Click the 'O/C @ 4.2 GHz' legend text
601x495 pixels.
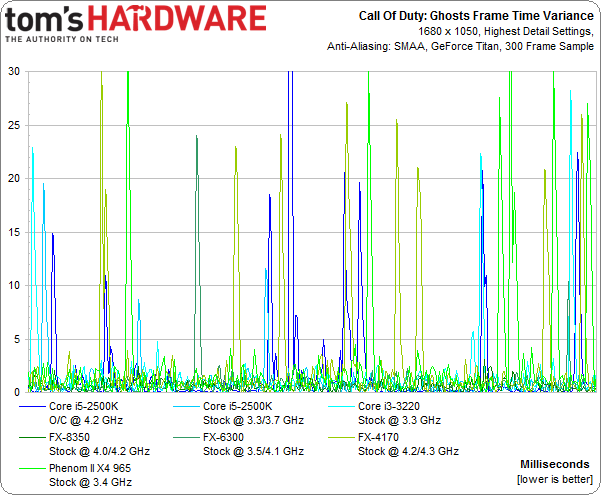[86, 421]
